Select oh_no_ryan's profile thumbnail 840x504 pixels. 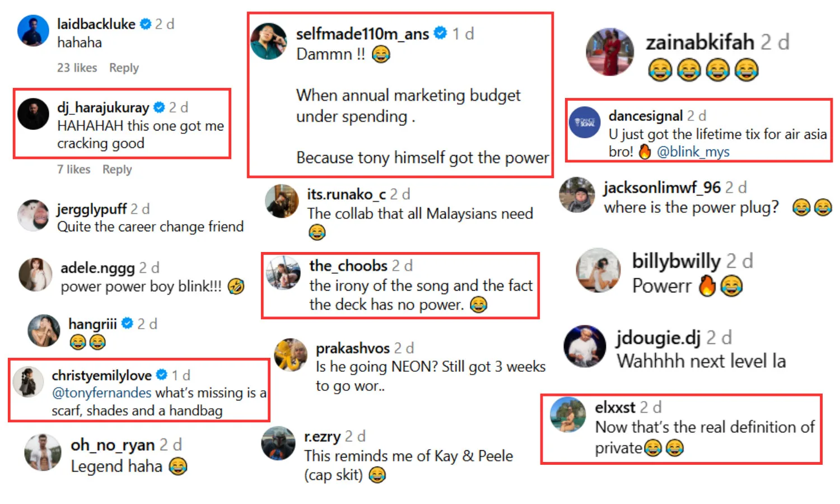43,452
